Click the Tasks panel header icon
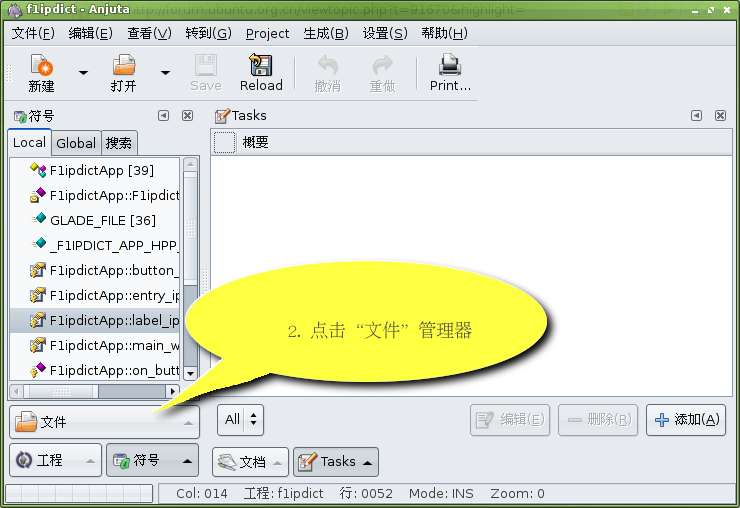 222,116
